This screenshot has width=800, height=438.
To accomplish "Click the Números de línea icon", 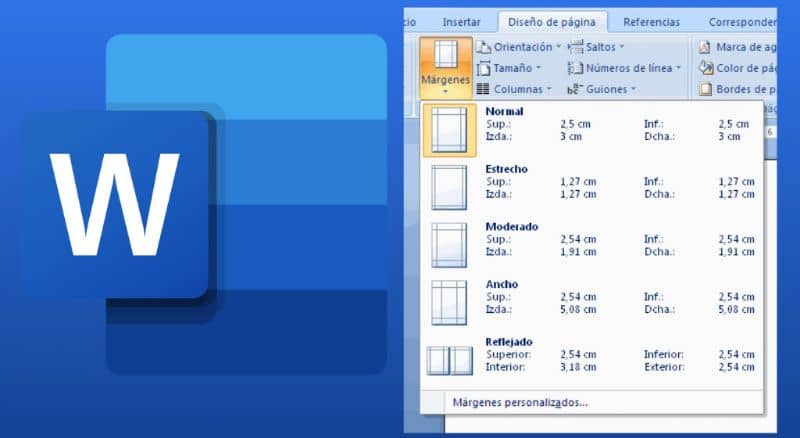I will 576,68.
